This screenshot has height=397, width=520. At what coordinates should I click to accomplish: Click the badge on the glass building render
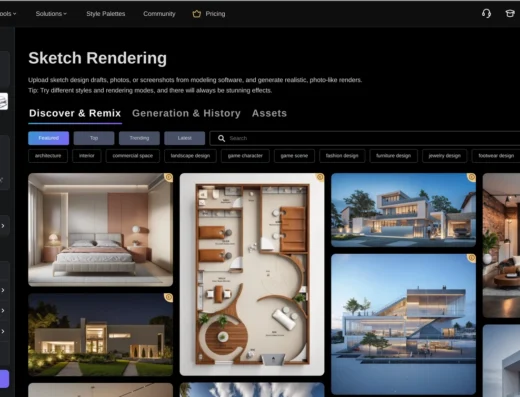pos(472,258)
